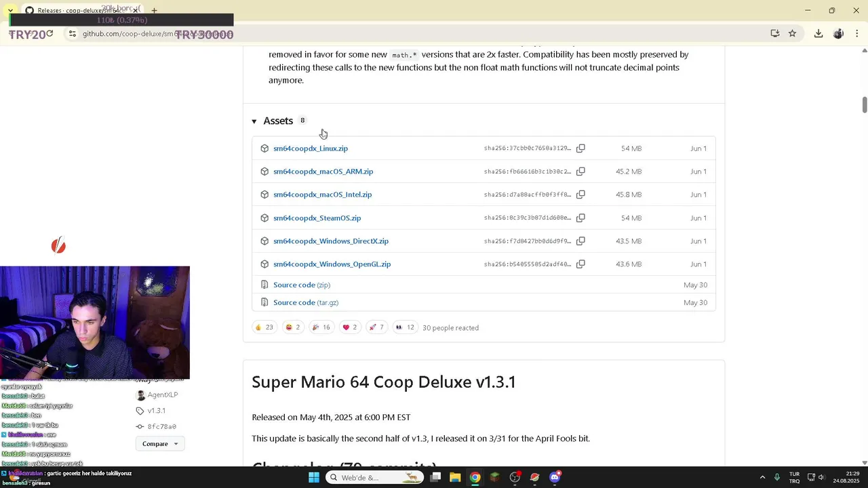The width and height of the screenshot is (868, 488).
Task: Download sm64coopdx_macOS_ARM.zip
Action: (323, 171)
